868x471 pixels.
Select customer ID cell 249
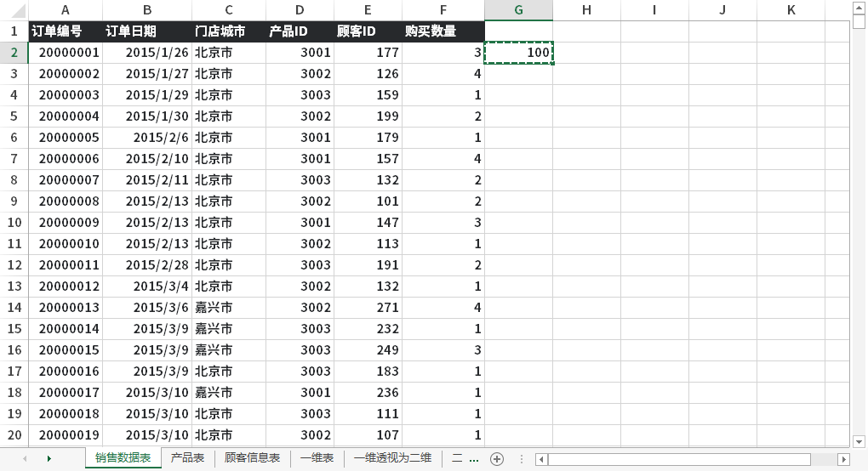pyautogui.click(x=368, y=350)
